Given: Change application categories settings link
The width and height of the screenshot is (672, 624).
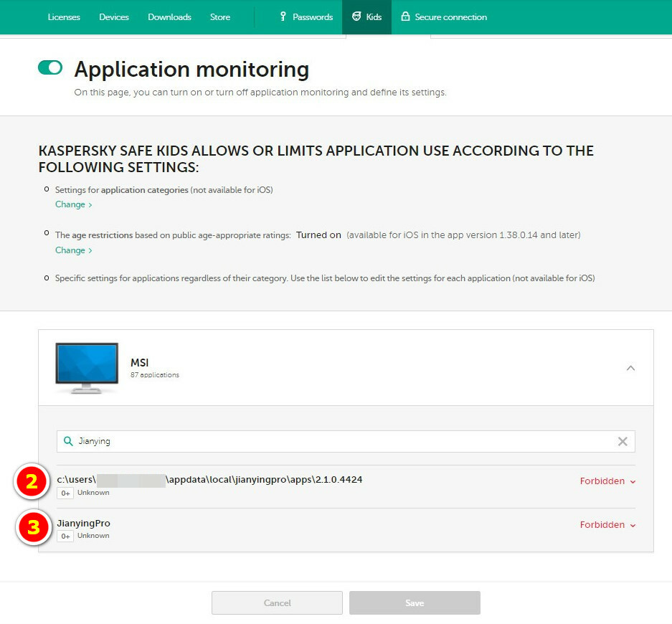Looking at the screenshot, I should coord(73,204).
